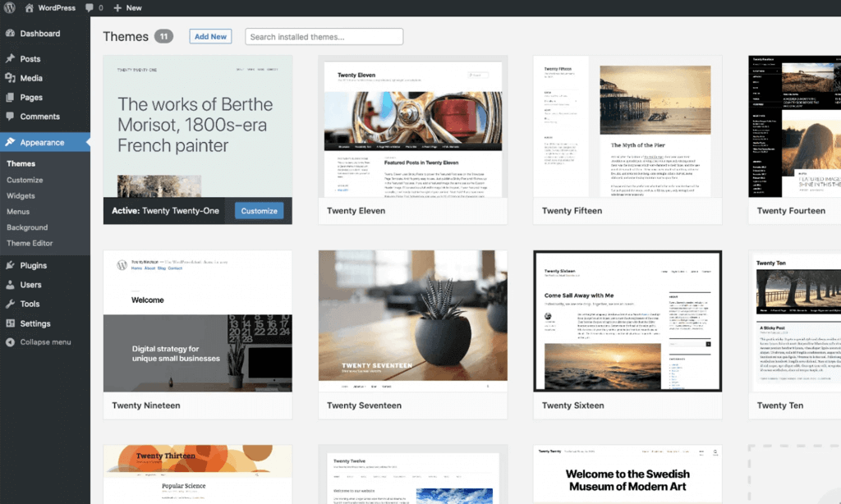Click New in the admin bar
The height and width of the screenshot is (504, 841).
pos(134,8)
